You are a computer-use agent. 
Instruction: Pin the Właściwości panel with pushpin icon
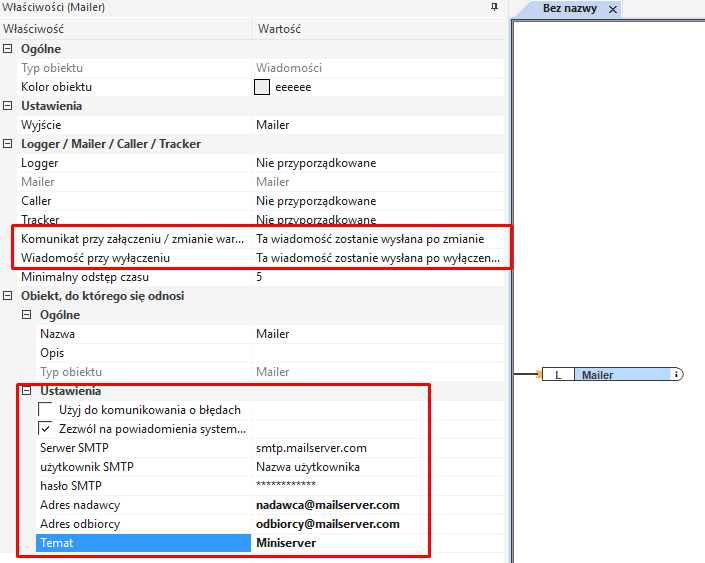coord(493,8)
